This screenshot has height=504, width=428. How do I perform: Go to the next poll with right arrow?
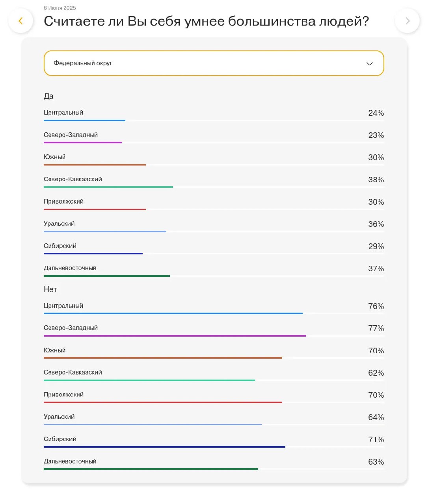(408, 21)
